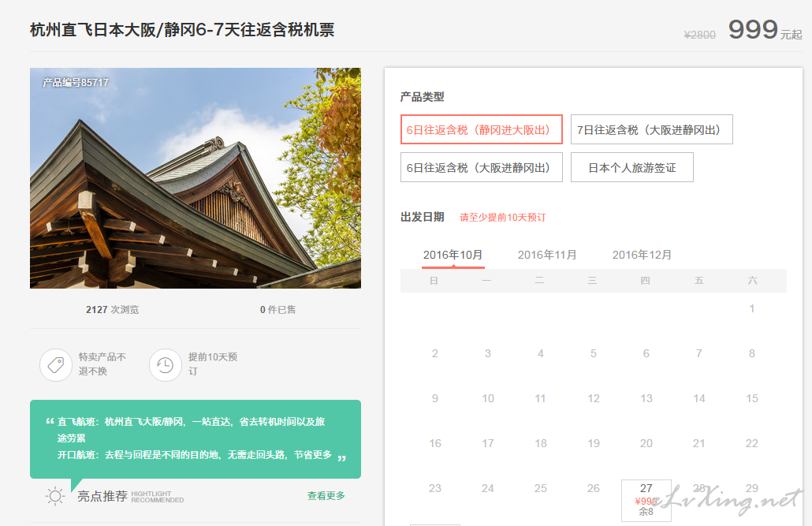Switch to 2016年12月 tab
The height and width of the screenshot is (526, 812).
642,255
